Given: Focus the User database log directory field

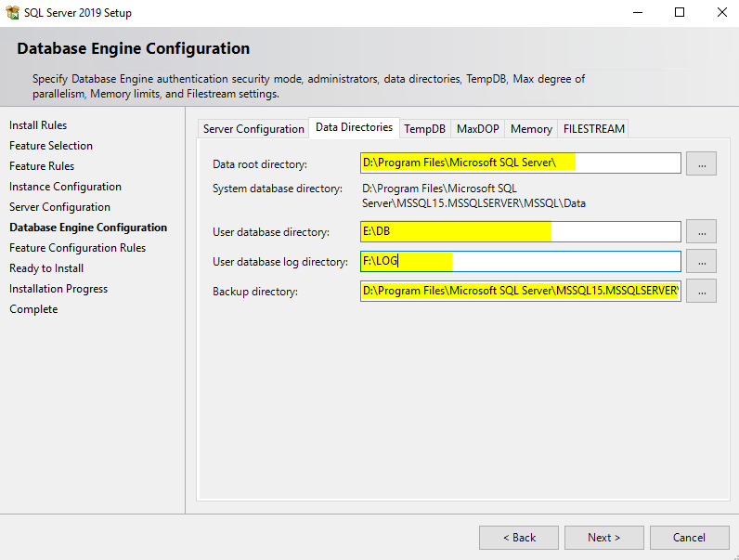Looking at the screenshot, I should tap(520, 261).
